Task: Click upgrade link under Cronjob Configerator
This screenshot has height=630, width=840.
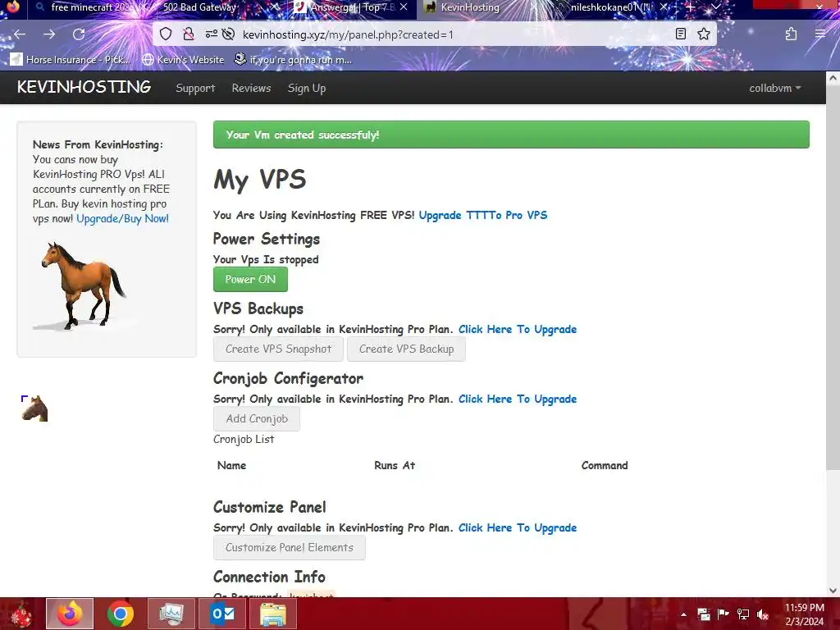Action: 518,399
